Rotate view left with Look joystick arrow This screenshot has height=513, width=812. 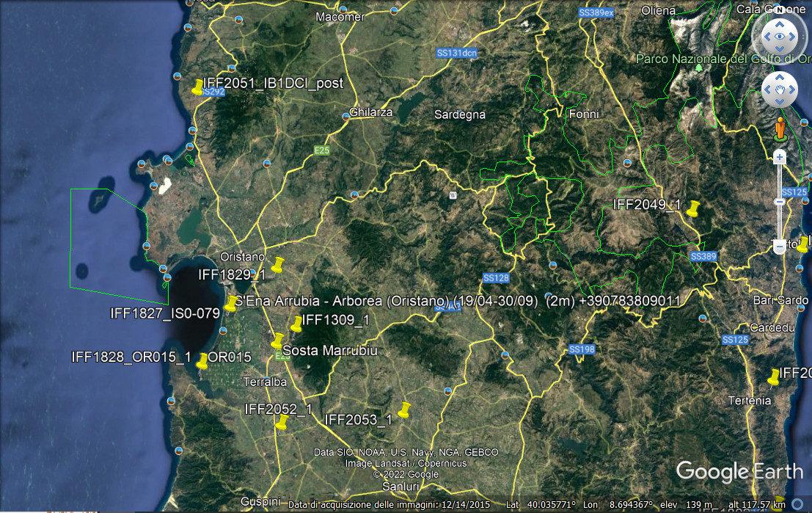coord(767,35)
